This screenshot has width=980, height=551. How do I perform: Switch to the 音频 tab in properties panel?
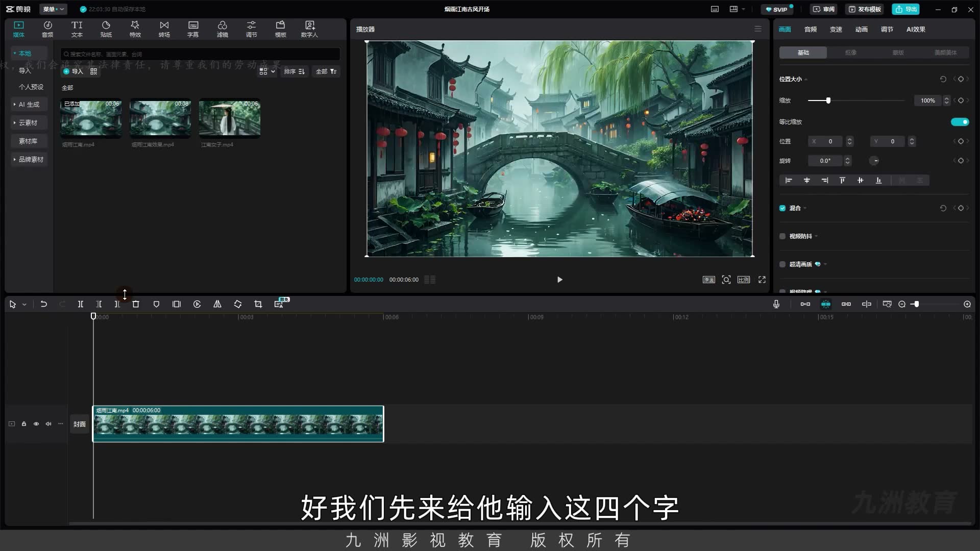(811, 30)
